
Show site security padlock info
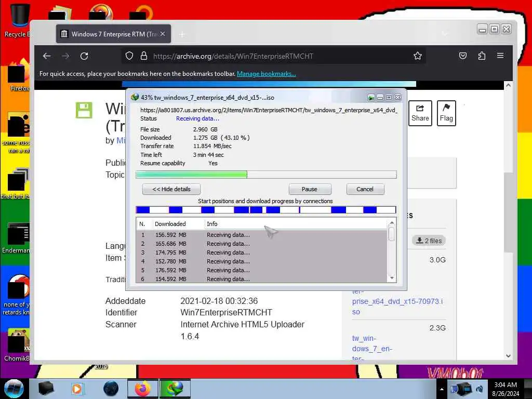(x=144, y=56)
